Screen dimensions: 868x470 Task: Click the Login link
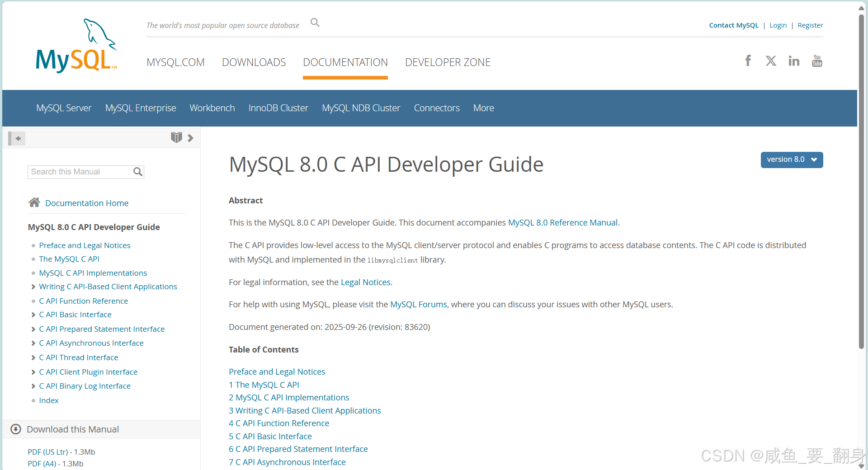[x=778, y=25]
